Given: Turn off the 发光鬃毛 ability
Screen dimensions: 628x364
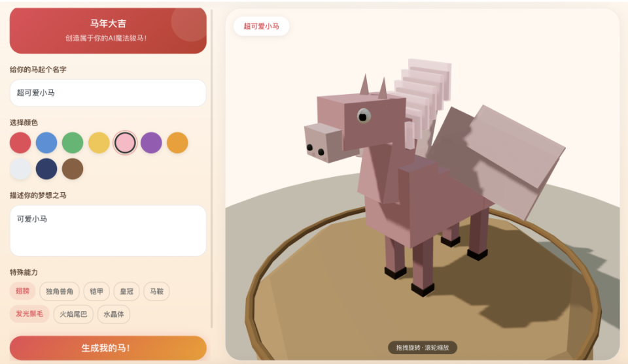Looking at the screenshot, I should pyautogui.click(x=29, y=314).
